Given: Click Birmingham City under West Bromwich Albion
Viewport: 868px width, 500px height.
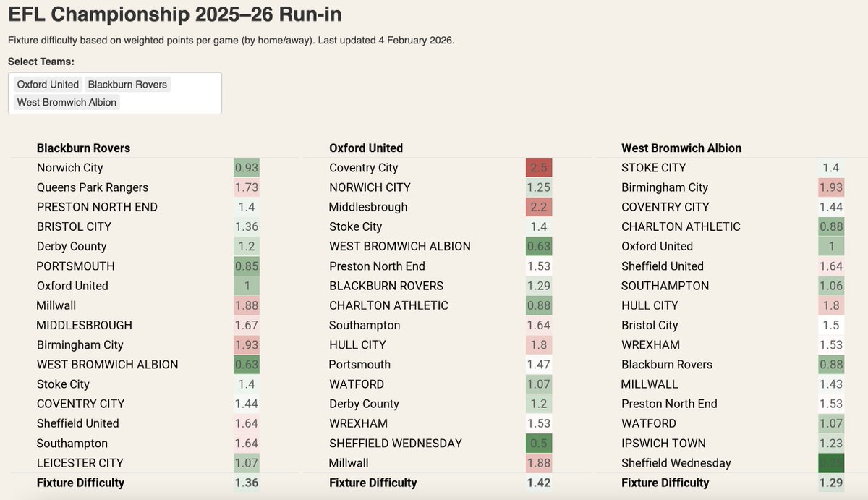Looking at the screenshot, I should [665, 187].
